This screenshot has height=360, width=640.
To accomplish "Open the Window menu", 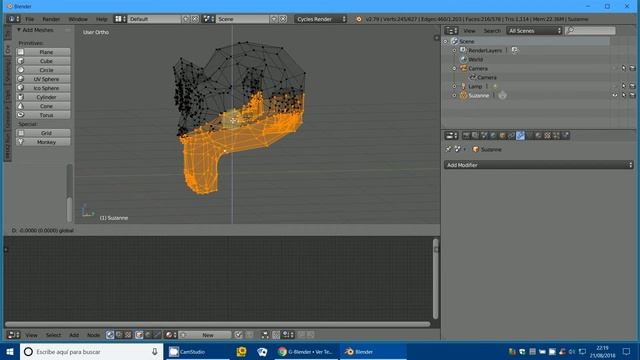I will (78, 19).
